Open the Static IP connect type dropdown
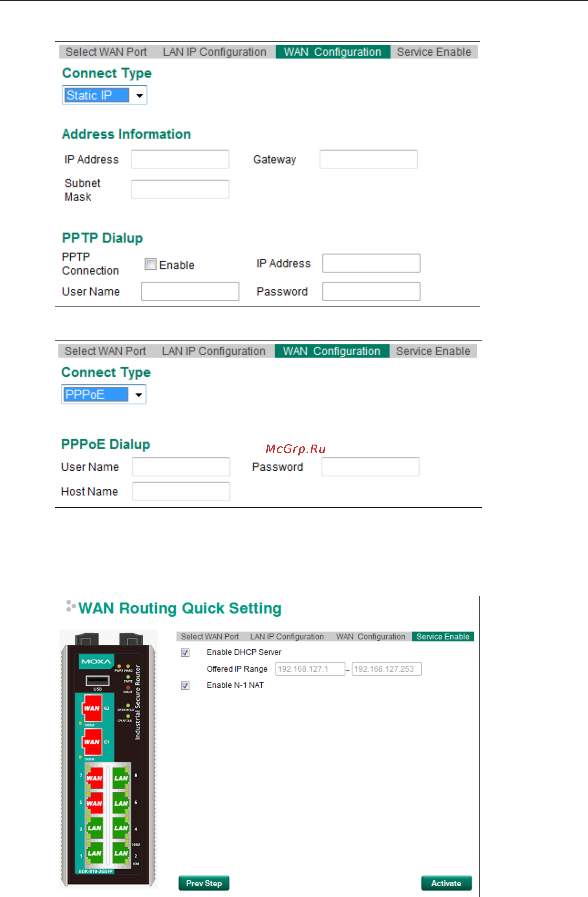This screenshot has height=897, width=588. [104, 95]
